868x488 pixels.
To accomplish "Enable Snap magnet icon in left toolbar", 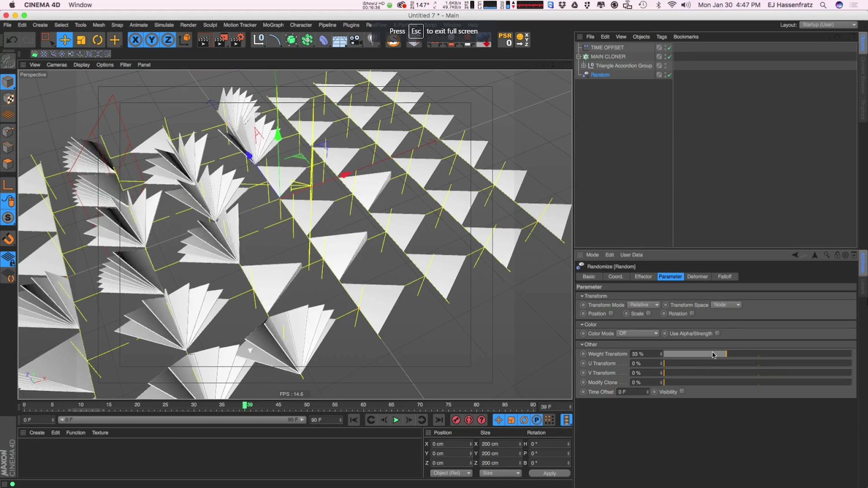I will pos(8,239).
